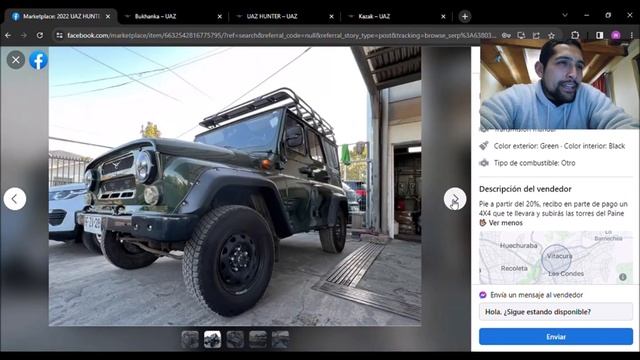The image size is (640, 360).
Task: Collapse the description with Ver menos
Action: click(505, 223)
